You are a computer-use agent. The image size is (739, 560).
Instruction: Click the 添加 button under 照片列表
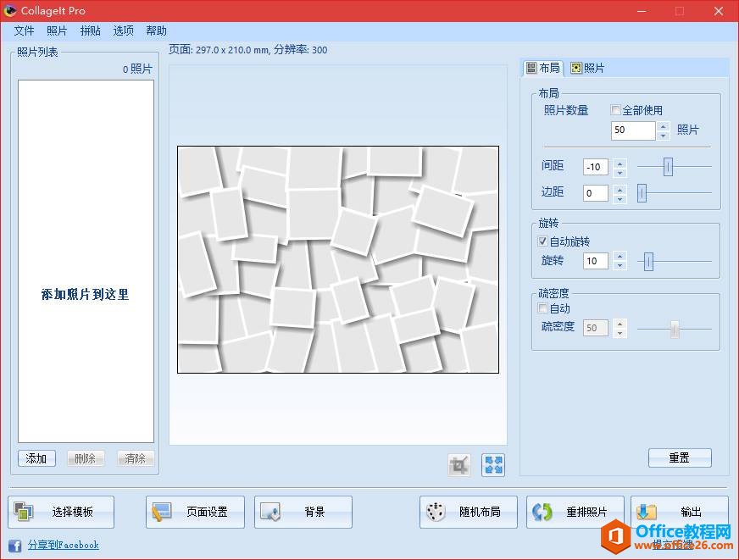pos(36,457)
